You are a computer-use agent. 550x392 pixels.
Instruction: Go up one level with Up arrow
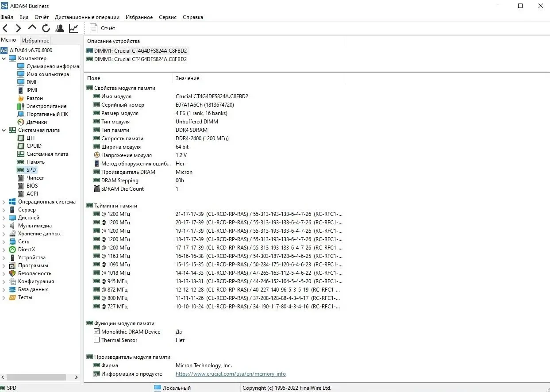coord(32,28)
